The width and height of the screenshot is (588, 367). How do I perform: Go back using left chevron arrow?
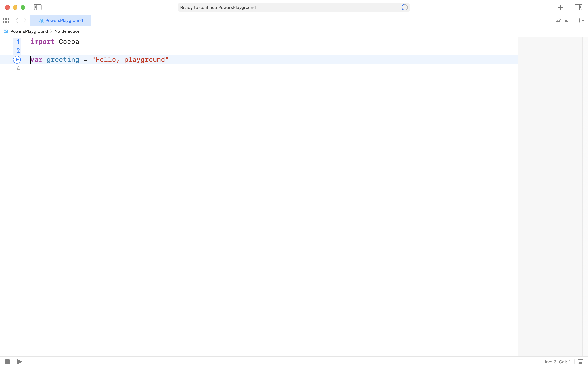(17, 20)
